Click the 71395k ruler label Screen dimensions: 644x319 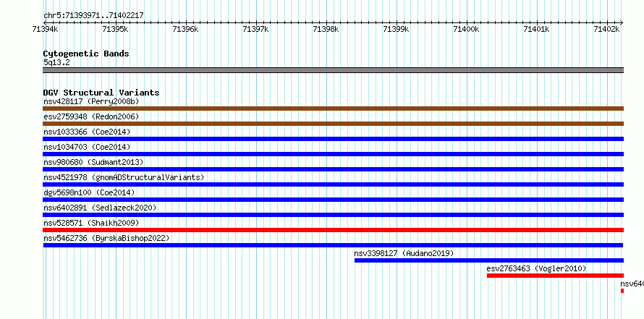point(115,29)
